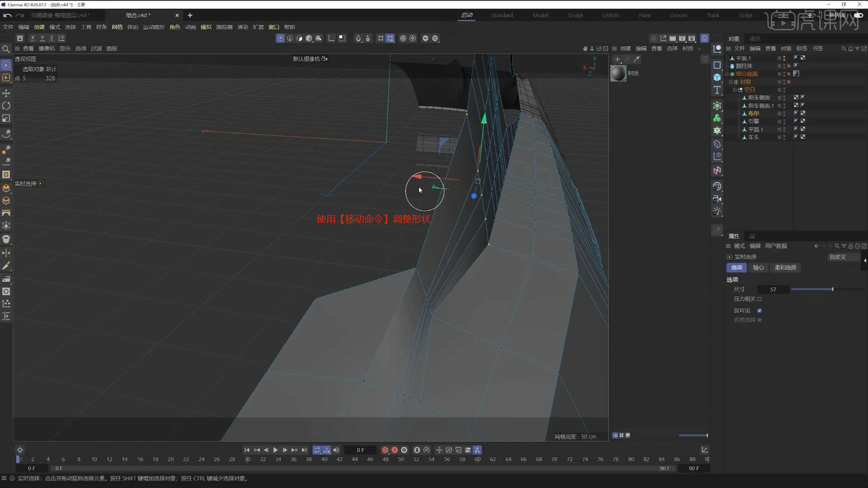
Task: Open the 摄像机 viewport menu
Action: click(x=47, y=49)
